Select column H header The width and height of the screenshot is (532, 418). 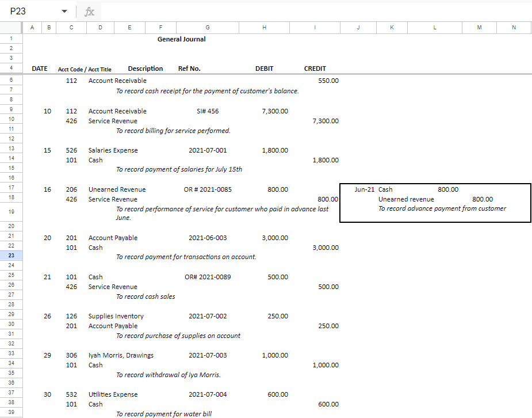click(x=265, y=28)
